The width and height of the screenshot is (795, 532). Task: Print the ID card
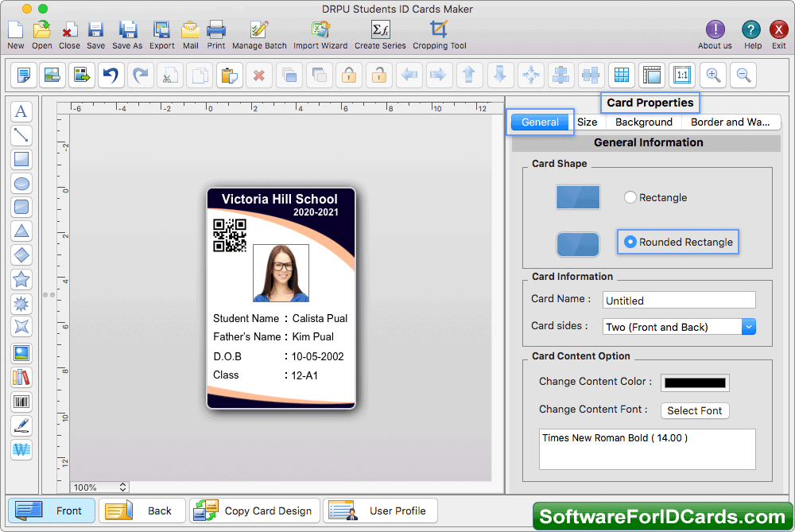[x=216, y=30]
